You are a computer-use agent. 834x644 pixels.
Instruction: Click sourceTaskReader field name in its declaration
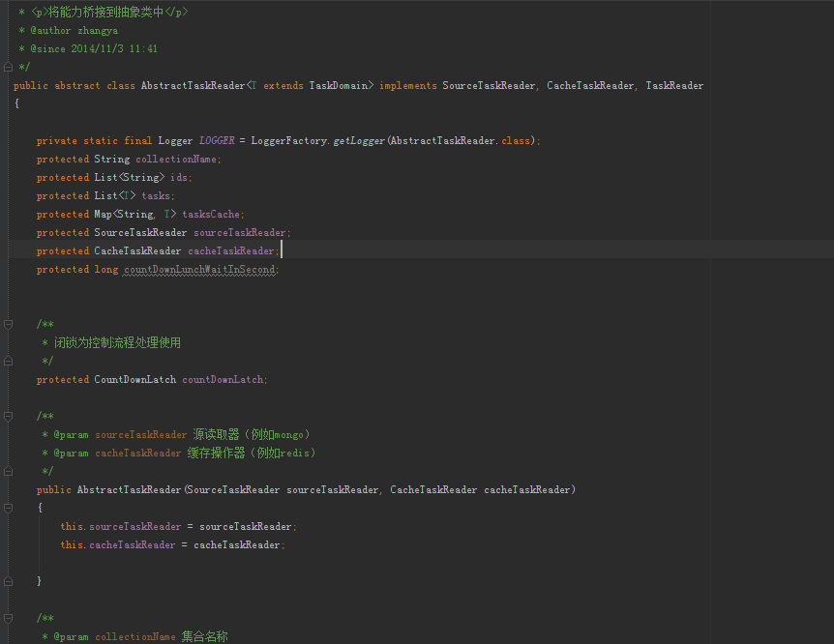click(239, 232)
